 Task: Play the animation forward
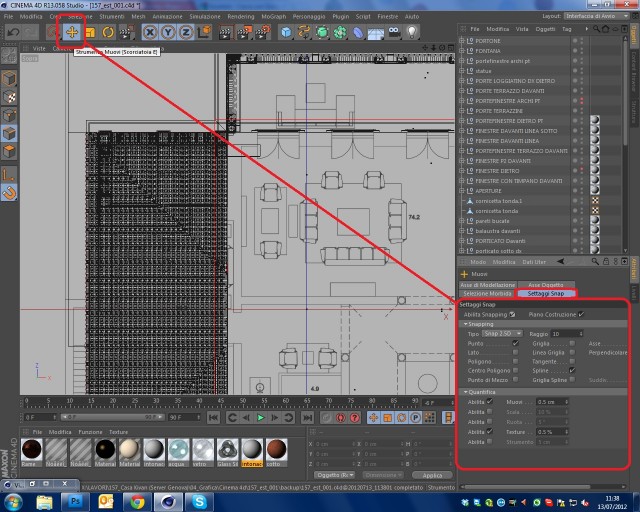(x=260, y=417)
